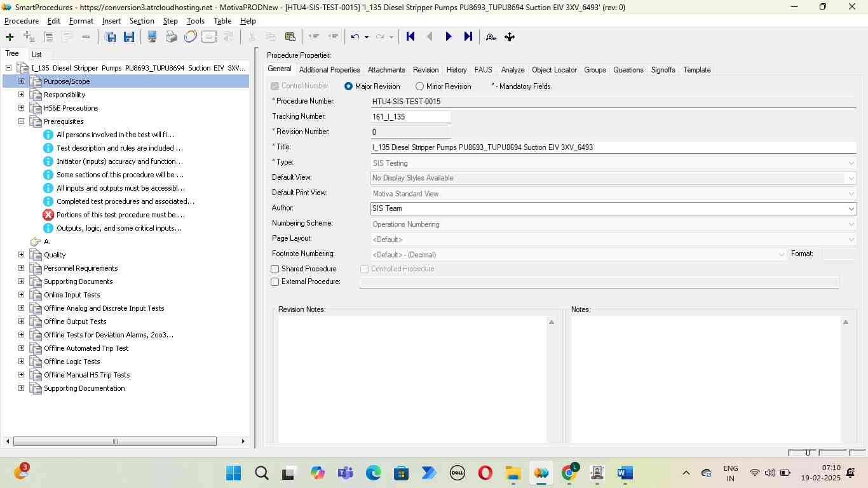Select 'Test description and rules' prerequisite

pos(119,148)
